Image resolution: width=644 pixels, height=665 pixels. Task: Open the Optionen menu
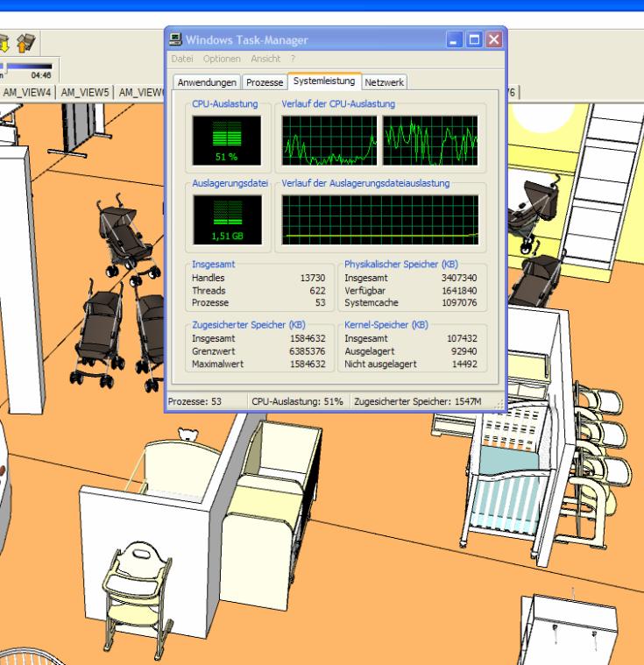click(222, 59)
